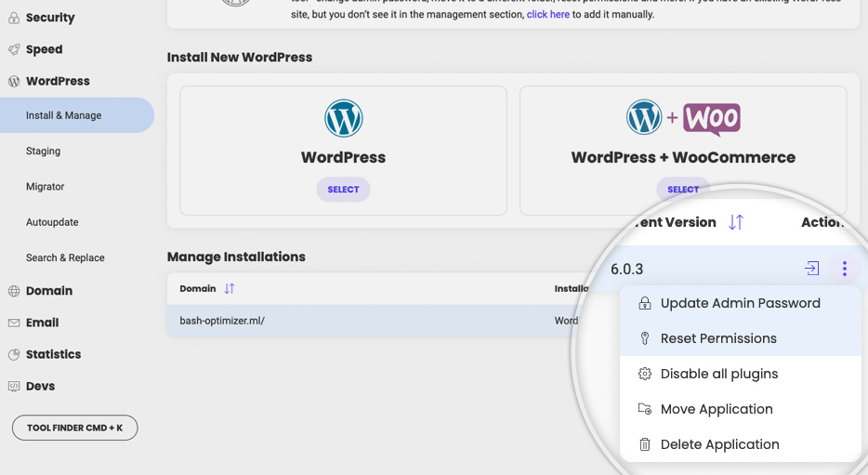Click the Email envelope icon
The height and width of the screenshot is (475, 868).
coord(14,323)
